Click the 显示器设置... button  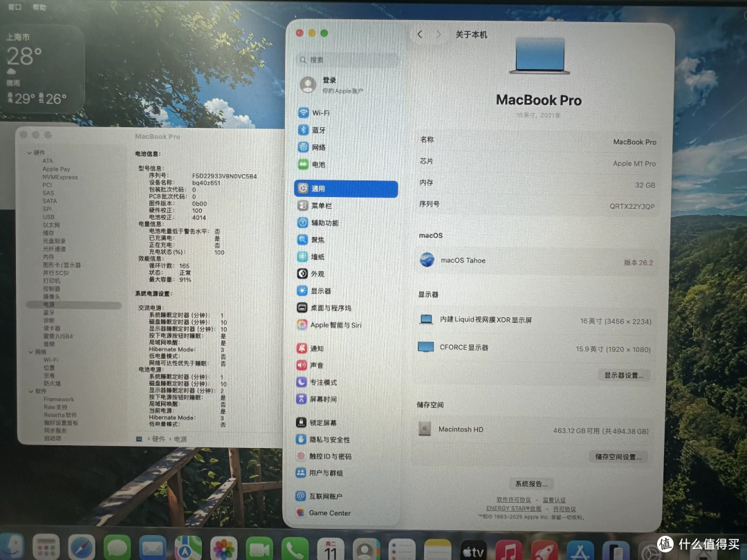(624, 375)
